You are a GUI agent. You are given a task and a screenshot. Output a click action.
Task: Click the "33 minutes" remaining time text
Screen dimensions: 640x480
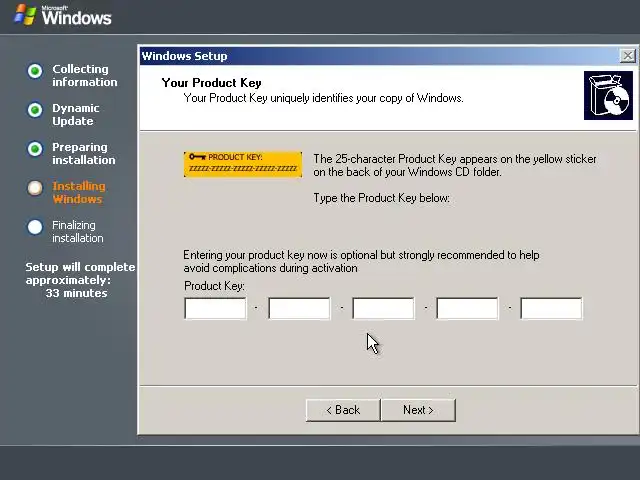pos(76,293)
